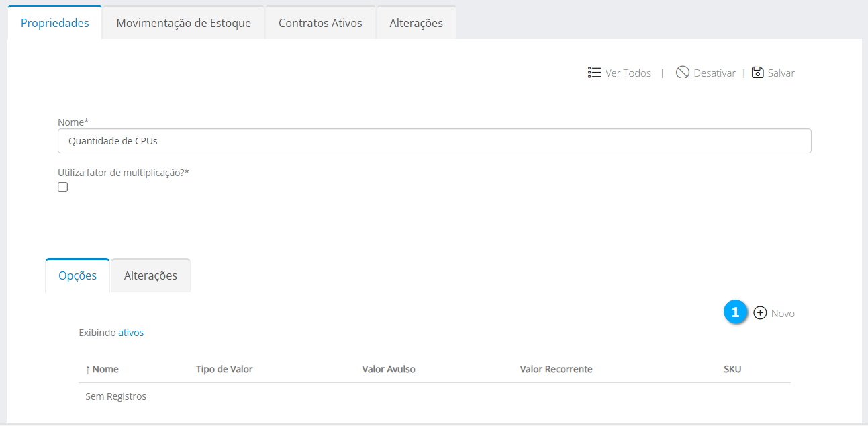Select the Propriedades tab
This screenshot has height=426, width=868.
[x=55, y=23]
